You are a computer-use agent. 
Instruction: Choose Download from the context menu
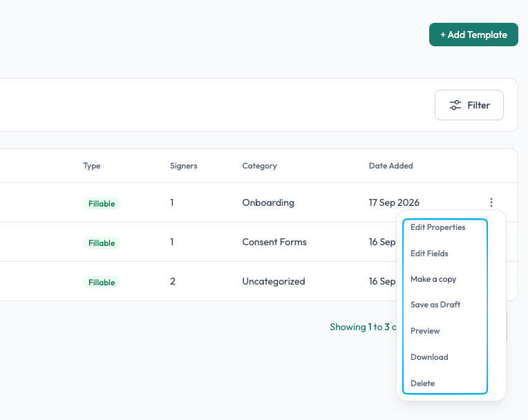click(x=429, y=357)
